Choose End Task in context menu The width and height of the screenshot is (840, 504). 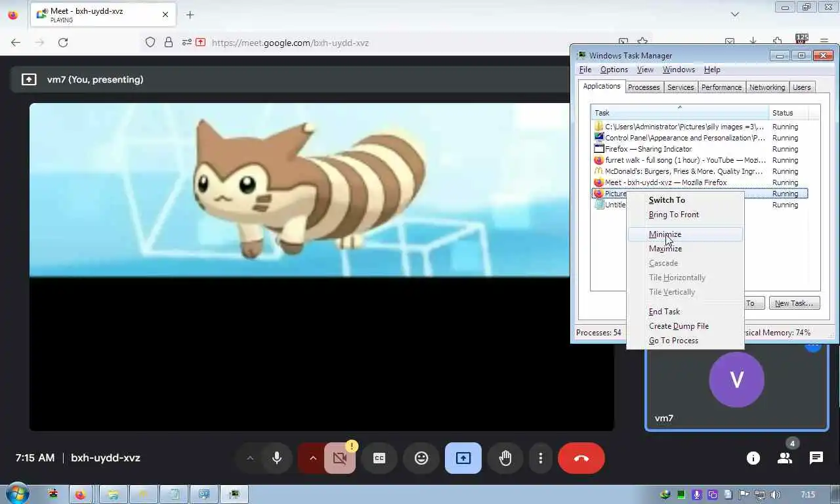pos(685,312)
